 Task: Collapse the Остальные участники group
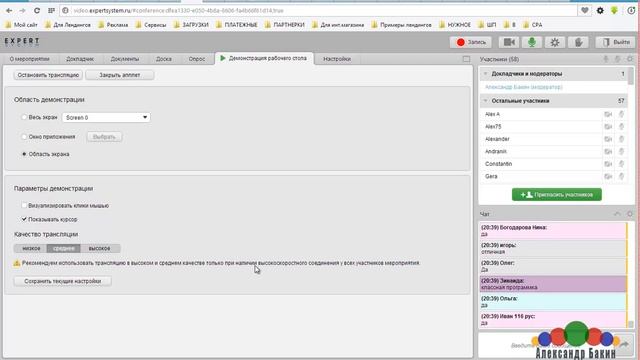[x=486, y=101]
